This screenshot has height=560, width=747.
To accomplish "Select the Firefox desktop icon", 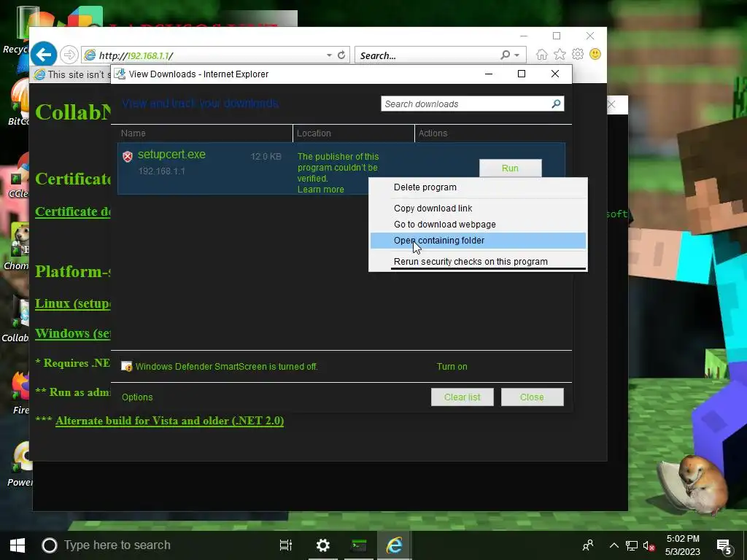I will (19, 393).
